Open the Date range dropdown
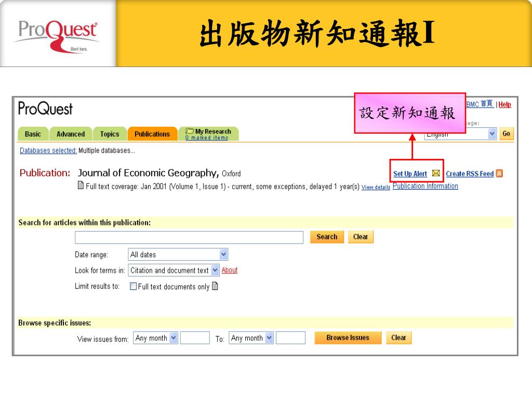Screen dimensions: 532x399 tap(178, 255)
